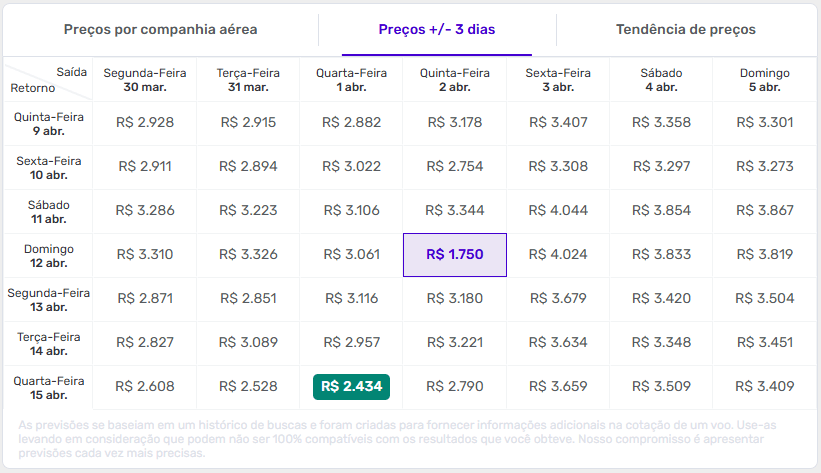Screen dimensions: 821x473
Task: Click the R$ 3.409 fare cell
Action: point(765,387)
